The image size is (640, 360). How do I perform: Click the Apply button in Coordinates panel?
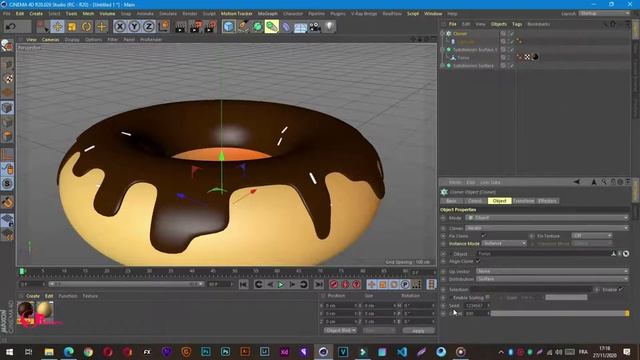(x=418, y=331)
